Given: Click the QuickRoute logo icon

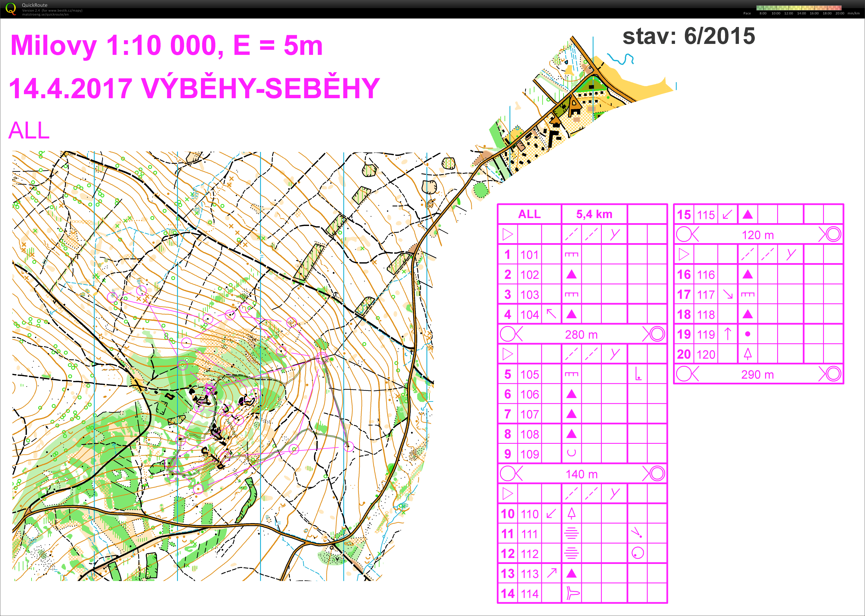Looking at the screenshot, I should 11,8.
